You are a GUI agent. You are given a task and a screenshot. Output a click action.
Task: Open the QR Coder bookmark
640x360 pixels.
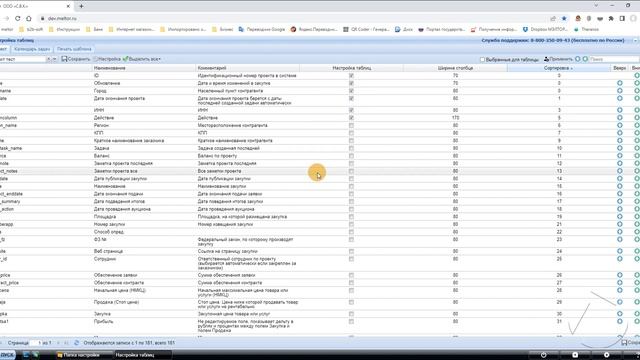coord(366,29)
